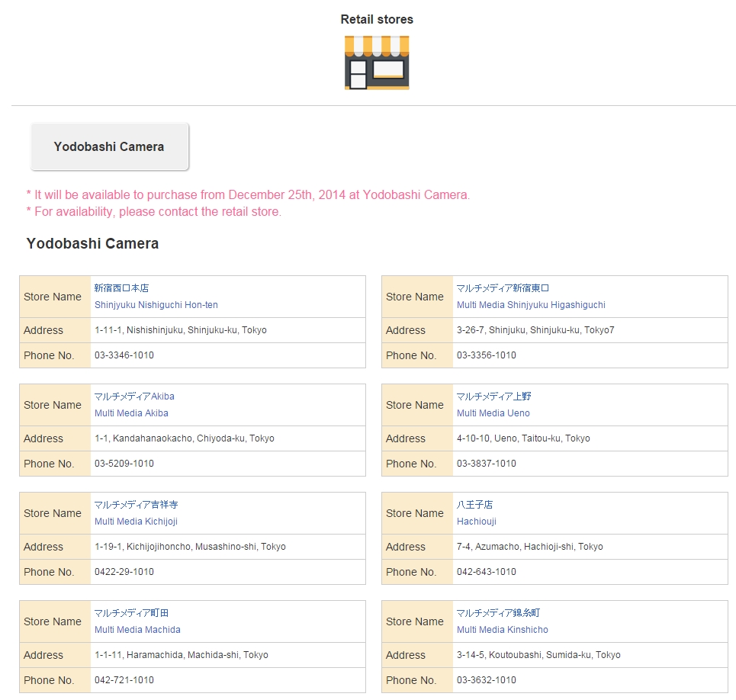Click the Machida address 1-1-11, Haramachida
Viewport: 736px width, 700px height.
pyautogui.click(x=181, y=655)
